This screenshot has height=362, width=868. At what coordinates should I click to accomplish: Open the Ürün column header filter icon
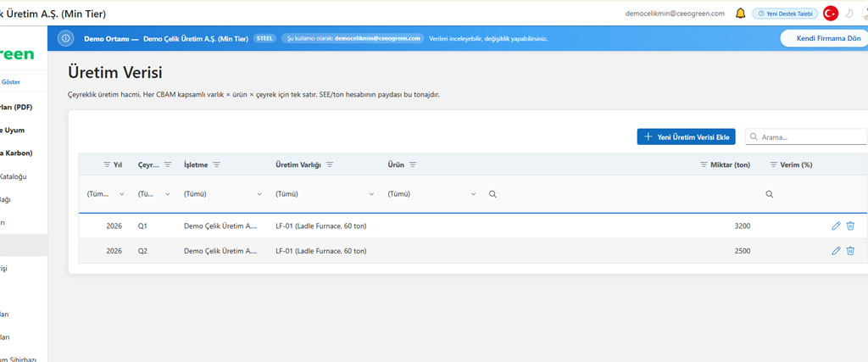point(413,165)
